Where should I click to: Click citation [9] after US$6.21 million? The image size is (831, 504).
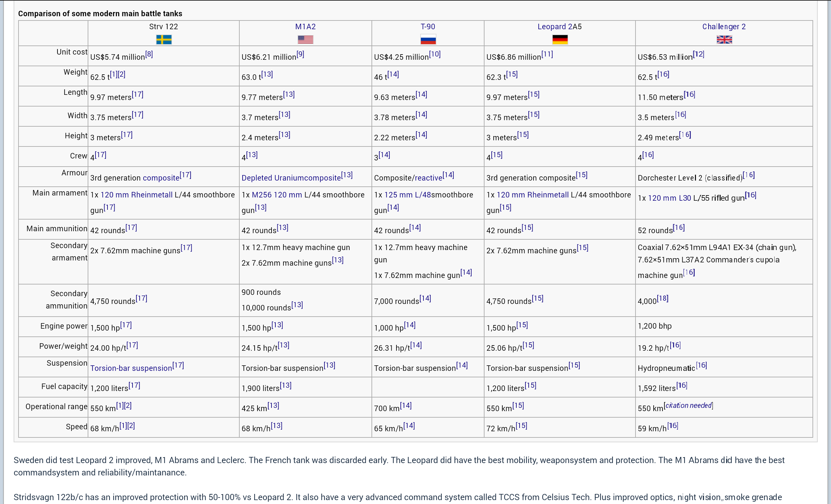pos(300,54)
